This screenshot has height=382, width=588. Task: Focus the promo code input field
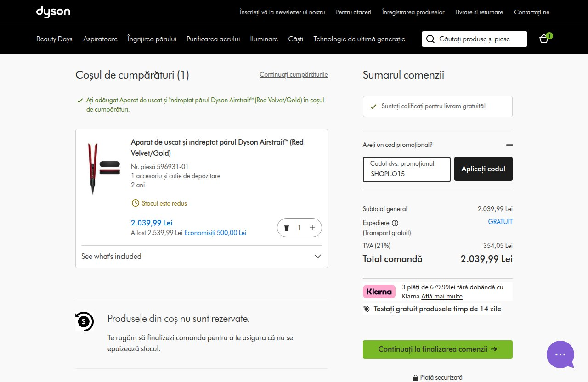tap(407, 169)
